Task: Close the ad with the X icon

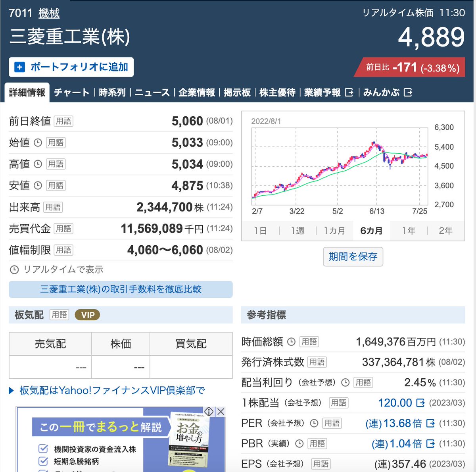Action: 221,412
